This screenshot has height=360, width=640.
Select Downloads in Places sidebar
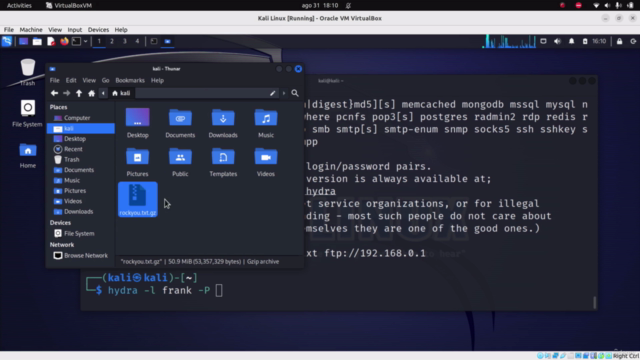[81, 211]
